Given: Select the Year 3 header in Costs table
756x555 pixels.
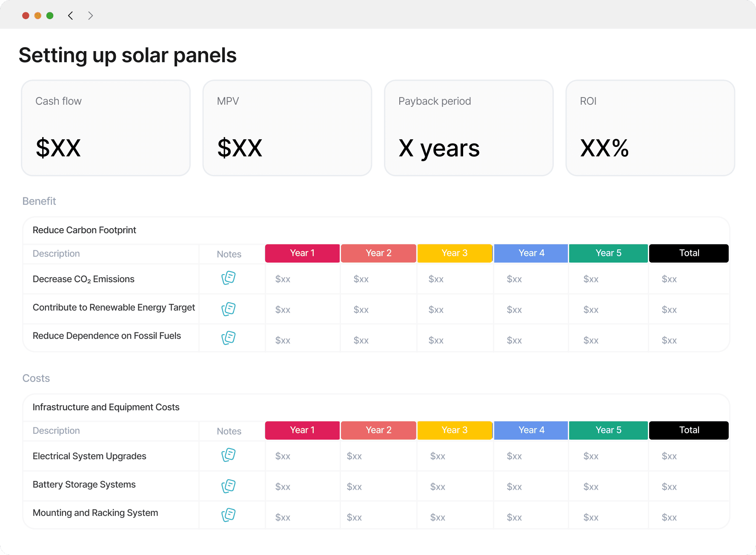Looking at the screenshot, I should (x=454, y=430).
